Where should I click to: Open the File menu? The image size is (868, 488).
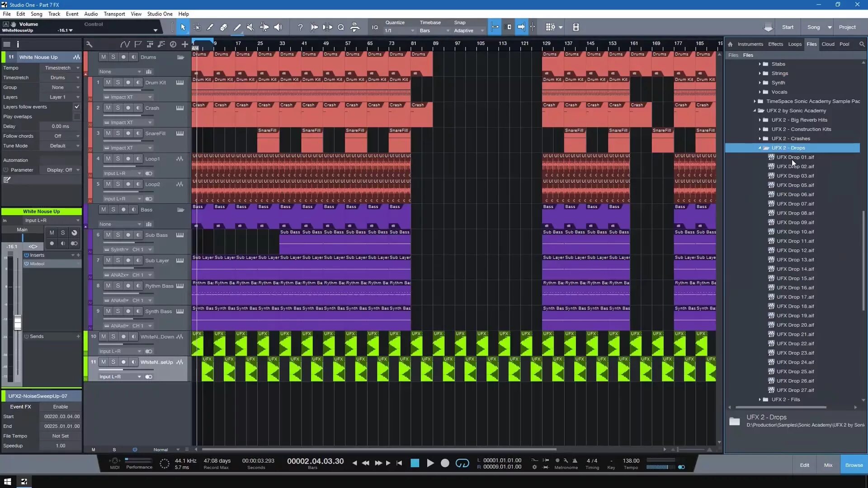click(7, 14)
